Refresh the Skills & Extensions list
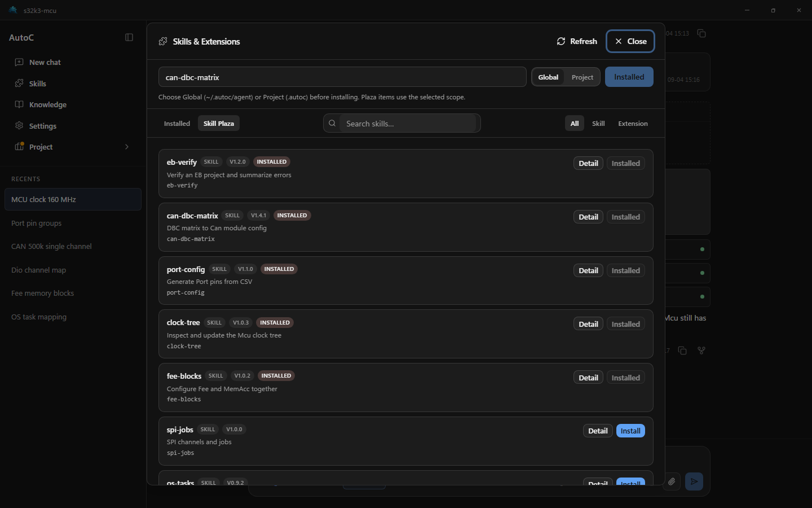812x508 pixels. point(577,41)
